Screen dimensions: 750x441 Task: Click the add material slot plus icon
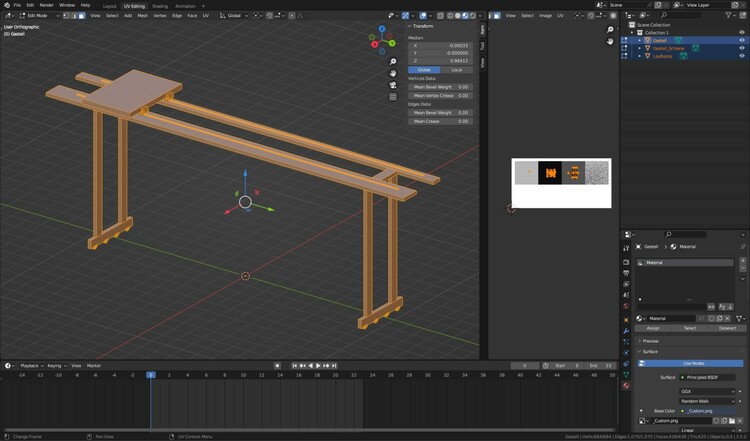tap(743, 262)
